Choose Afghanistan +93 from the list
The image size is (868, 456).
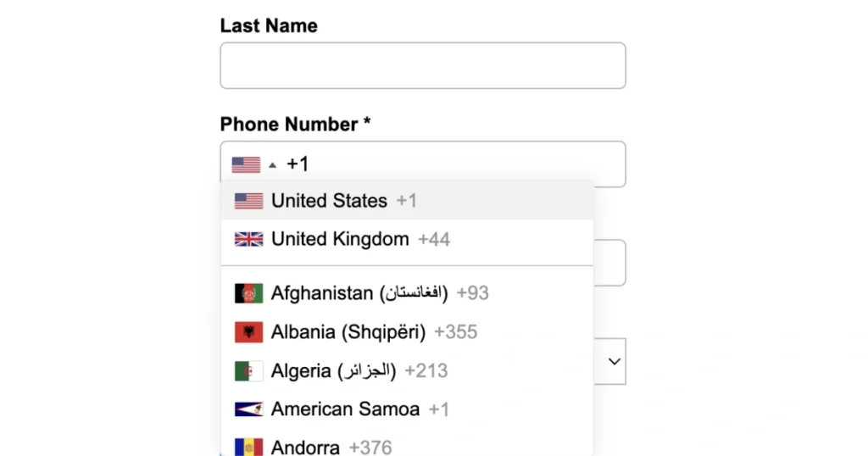379,293
